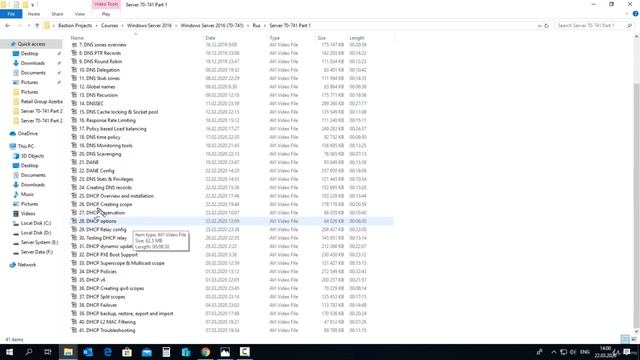
Task: Open Microsoft Edge from the taskbar
Action: pyautogui.click(x=107, y=352)
